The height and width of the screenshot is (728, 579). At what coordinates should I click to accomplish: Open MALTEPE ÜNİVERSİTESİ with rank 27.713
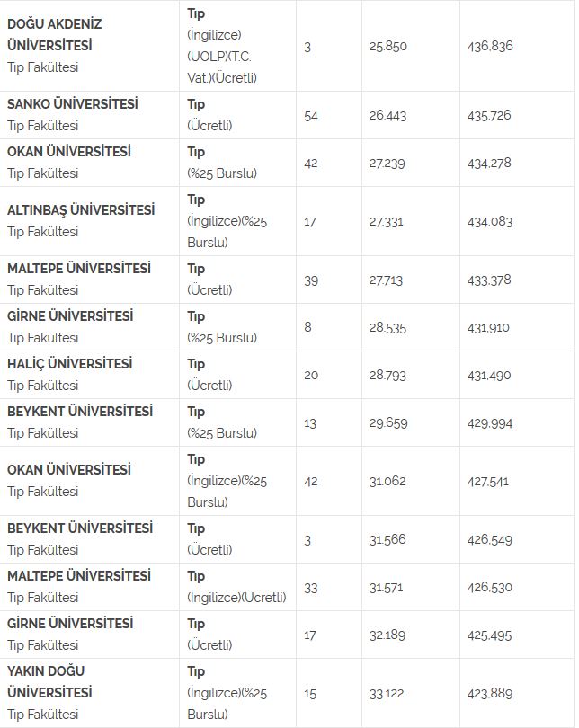[x=79, y=269]
